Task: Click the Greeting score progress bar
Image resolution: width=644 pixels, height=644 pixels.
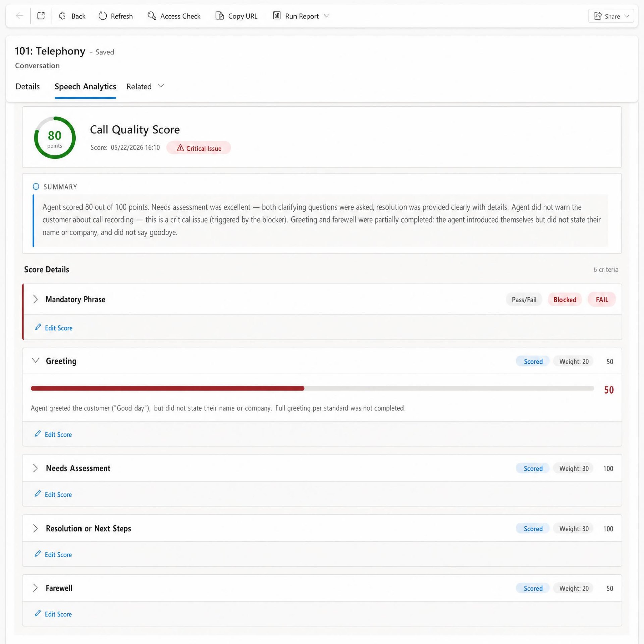Action: pyautogui.click(x=312, y=388)
